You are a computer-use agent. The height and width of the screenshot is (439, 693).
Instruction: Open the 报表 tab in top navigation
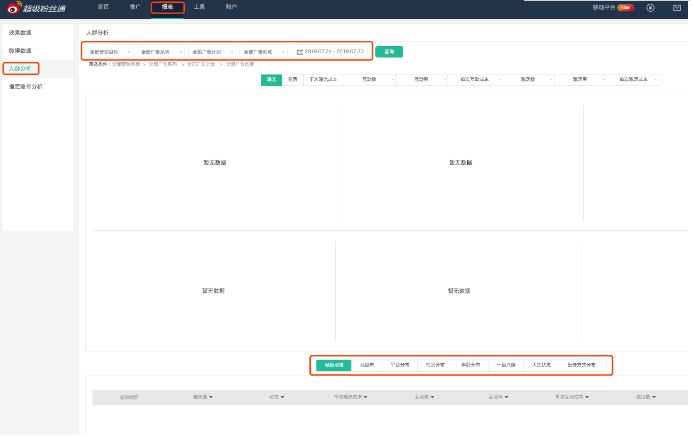(x=167, y=7)
